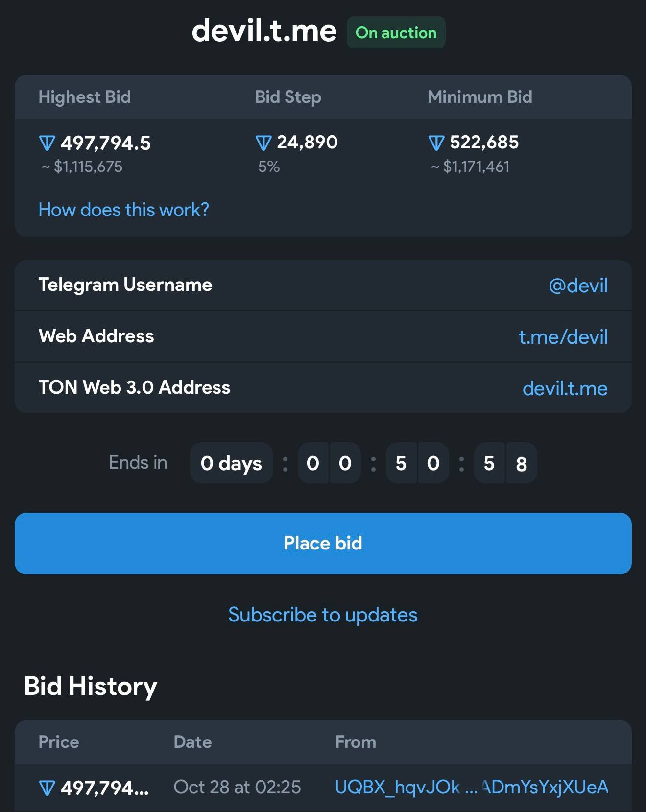Select the Date column header in Bid History
The width and height of the screenshot is (646, 812).
click(x=193, y=742)
